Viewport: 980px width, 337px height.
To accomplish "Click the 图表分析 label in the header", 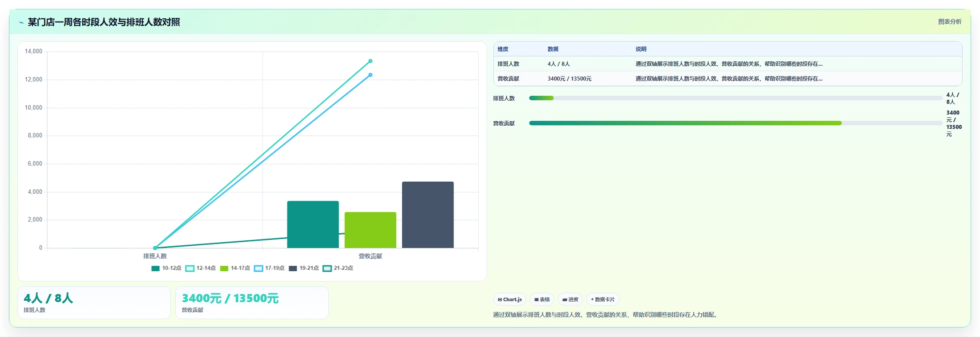I will pyautogui.click(x=950, y=21).
